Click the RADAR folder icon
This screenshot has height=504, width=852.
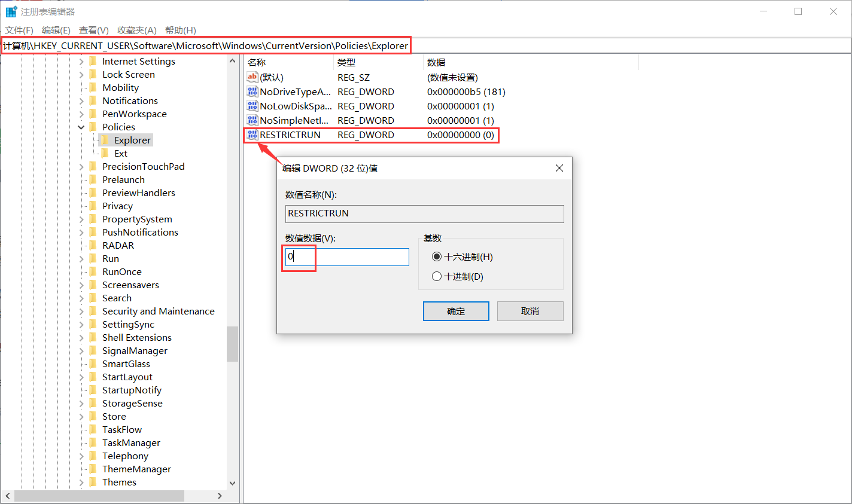(x=93, y=245)
